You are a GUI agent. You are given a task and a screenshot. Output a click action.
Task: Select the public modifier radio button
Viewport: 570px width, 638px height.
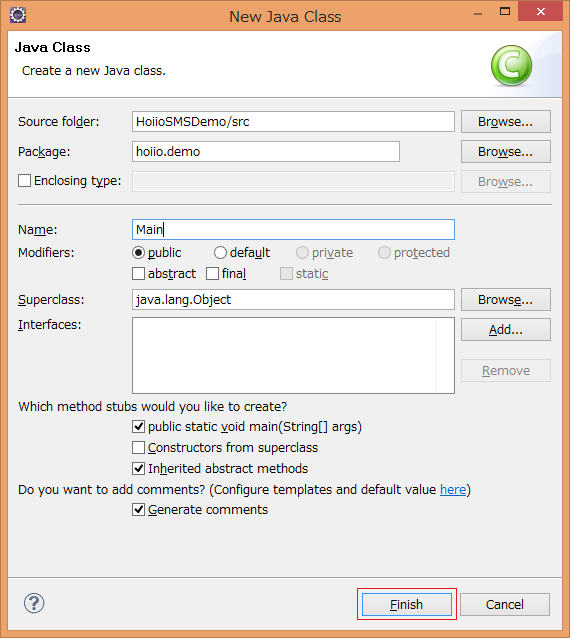tap(138, 253)
